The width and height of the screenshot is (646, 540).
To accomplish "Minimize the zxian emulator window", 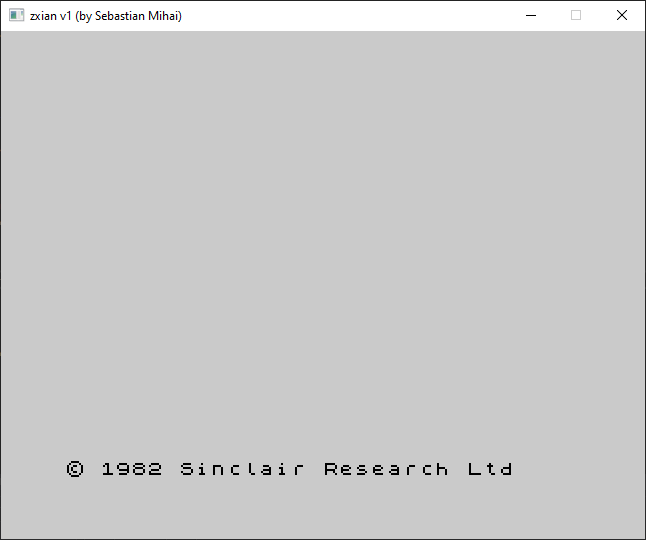I will [x=531, y=16].
